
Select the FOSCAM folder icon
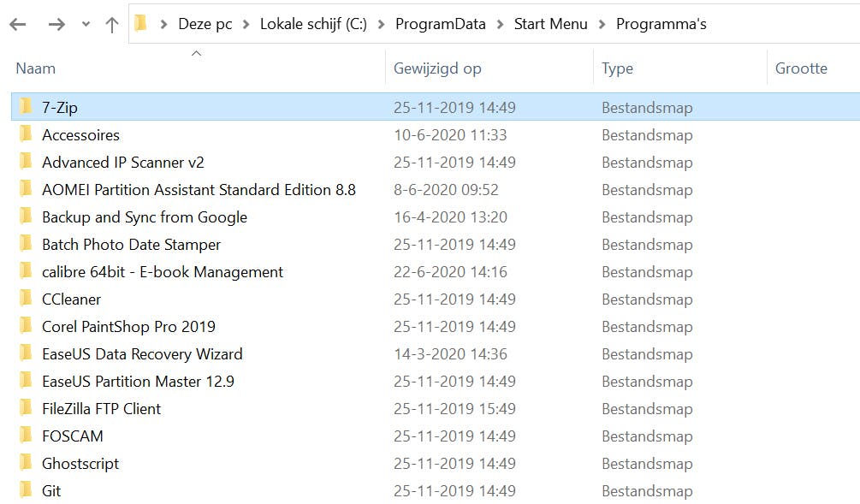(25, 435)
